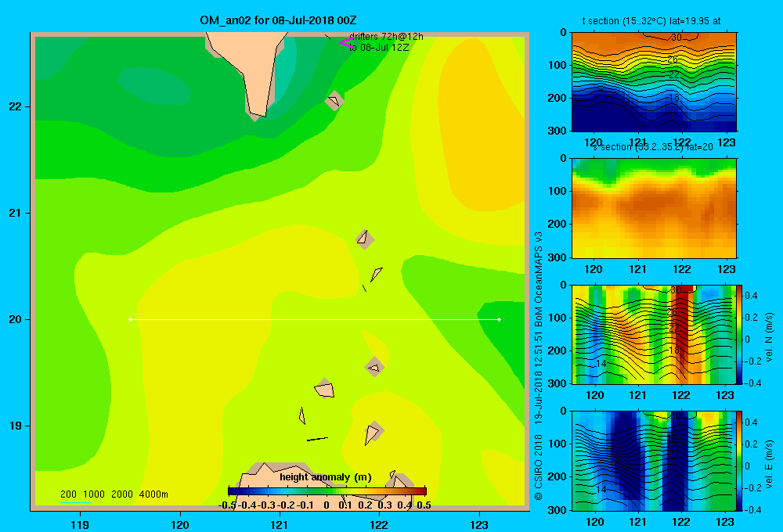Click the '4000m' depth contour legend entry
This screenshot has height=532, width=783.
coord(153,494)
